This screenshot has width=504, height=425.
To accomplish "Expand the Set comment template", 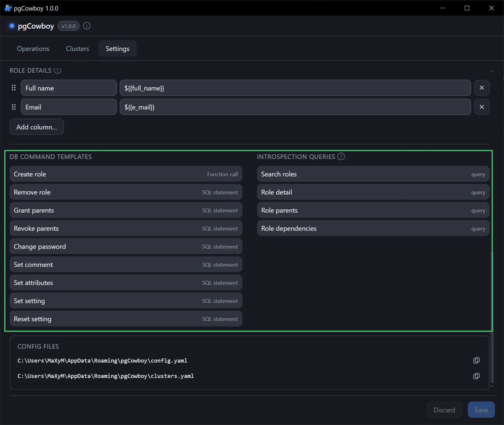I will click(126, 265).
